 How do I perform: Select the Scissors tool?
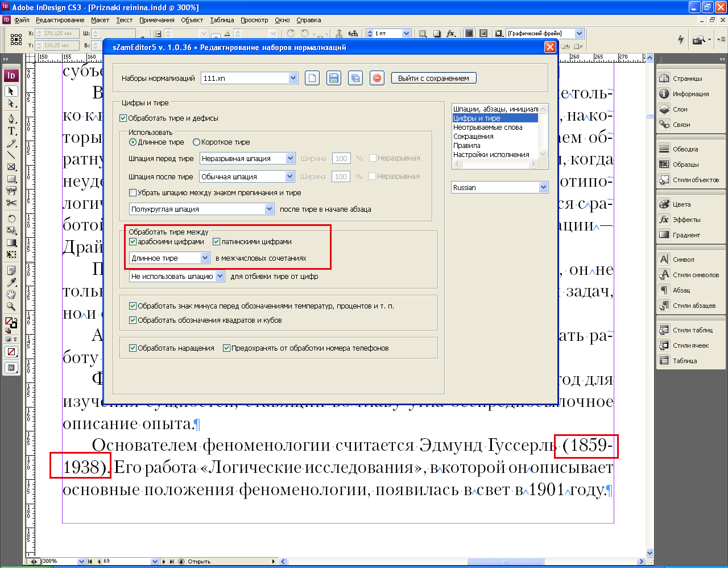[x=11, y=203]
